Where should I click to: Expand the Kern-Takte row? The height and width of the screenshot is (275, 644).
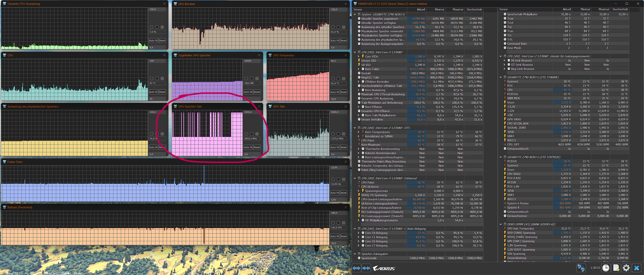click(359, 69)
